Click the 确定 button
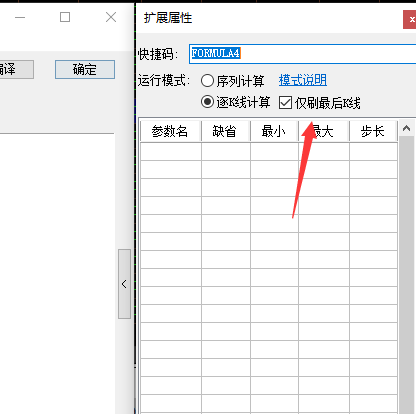This screenshot has width=416, height=414. 85,69
